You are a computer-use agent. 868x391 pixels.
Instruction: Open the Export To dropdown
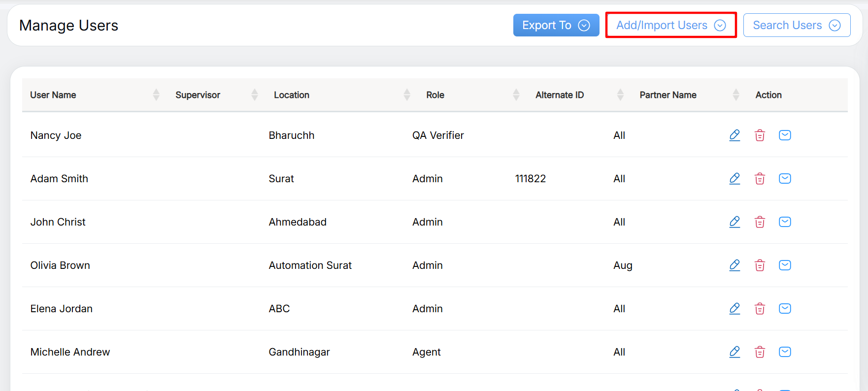[x=556, y=25]
